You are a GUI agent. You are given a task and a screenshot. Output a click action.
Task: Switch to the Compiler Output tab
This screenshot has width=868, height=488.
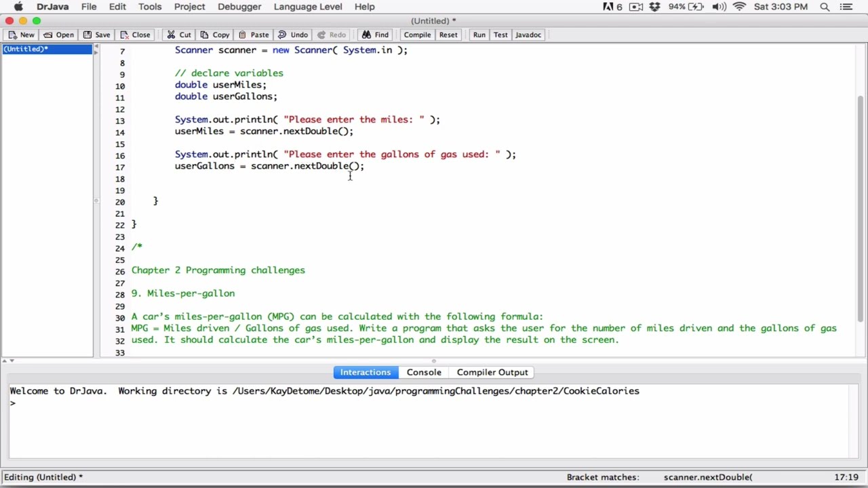tap(492, 372)
